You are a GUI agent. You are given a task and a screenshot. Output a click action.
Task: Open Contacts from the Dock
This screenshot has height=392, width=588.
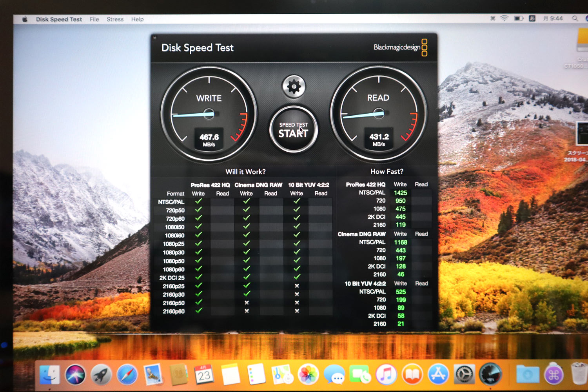(178, 375)
